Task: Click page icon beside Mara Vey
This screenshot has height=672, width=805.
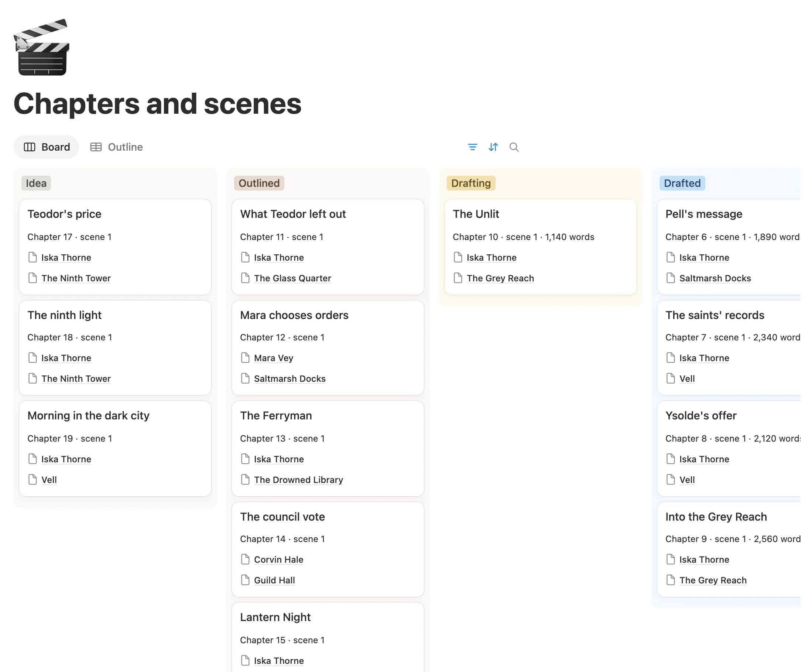Action: coord(245,358)
